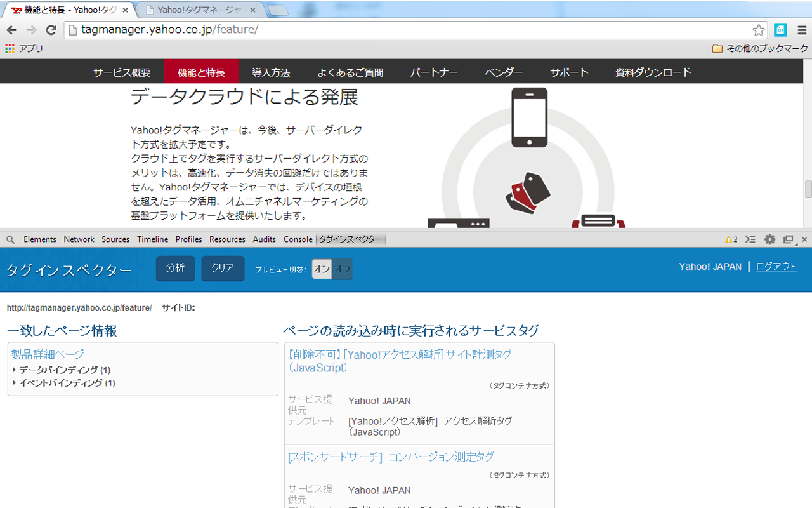Switch to the Network DevTools tab

[79, 239]
